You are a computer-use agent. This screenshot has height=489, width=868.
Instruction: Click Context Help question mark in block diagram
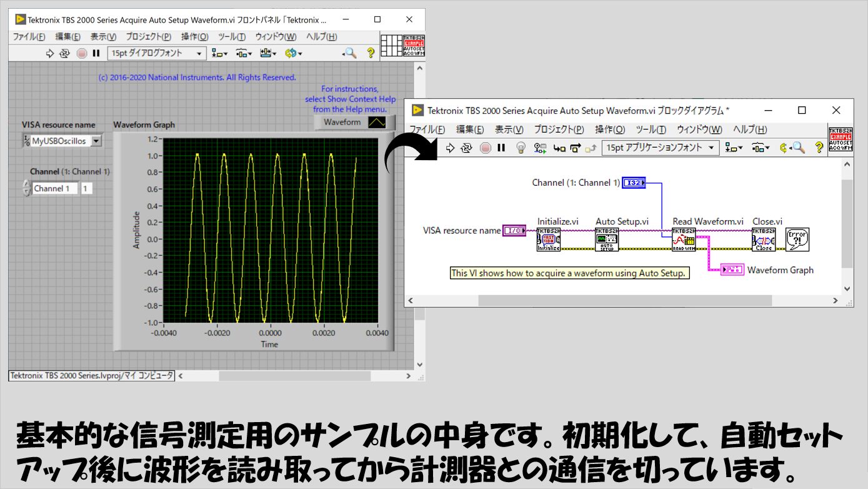click(819, 148)
